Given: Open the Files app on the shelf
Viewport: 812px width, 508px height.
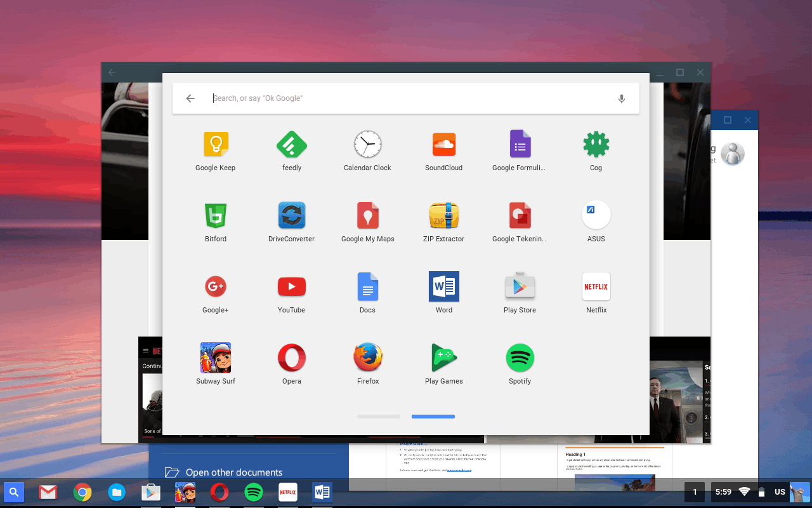Looking at the screenshot, I should (x=117, y=492).
